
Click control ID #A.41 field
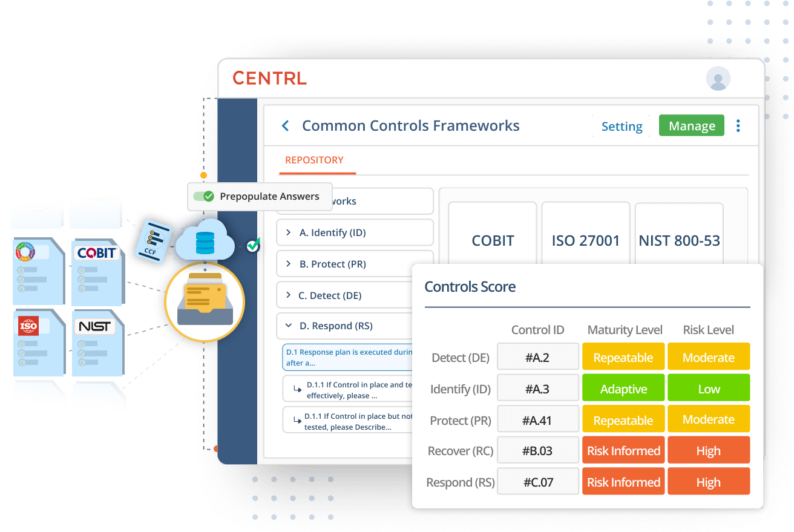(x=537, y=420)
